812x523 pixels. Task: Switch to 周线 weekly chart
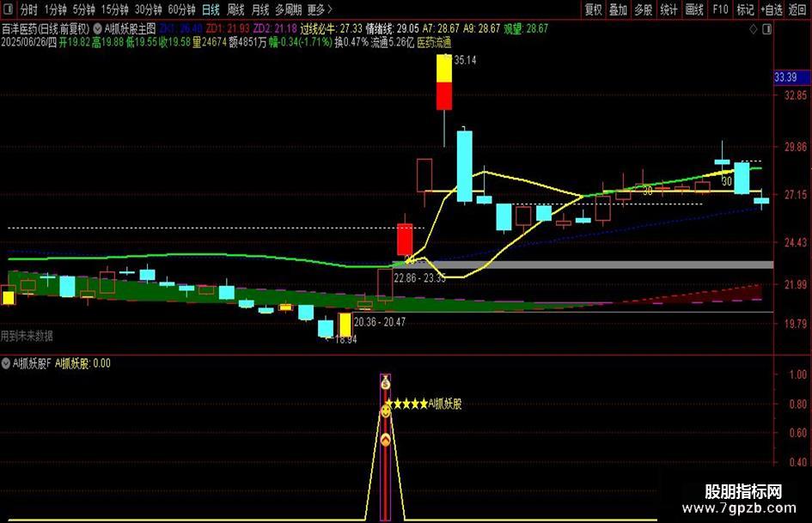pyautogui.click(x=235, y=9)
